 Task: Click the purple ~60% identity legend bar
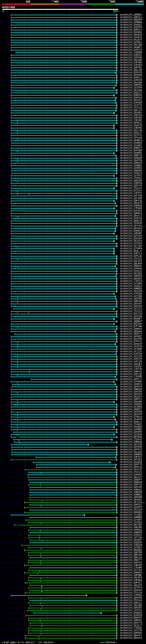(73, 4)
